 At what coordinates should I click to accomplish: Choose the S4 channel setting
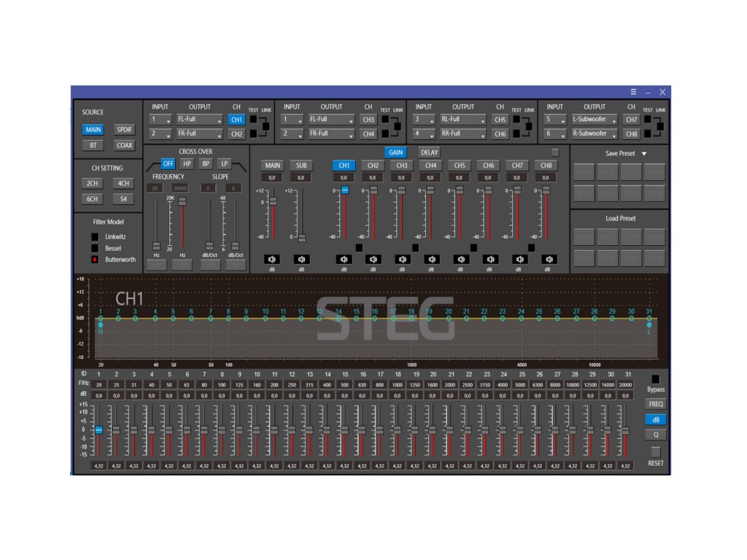coord(123,199)
